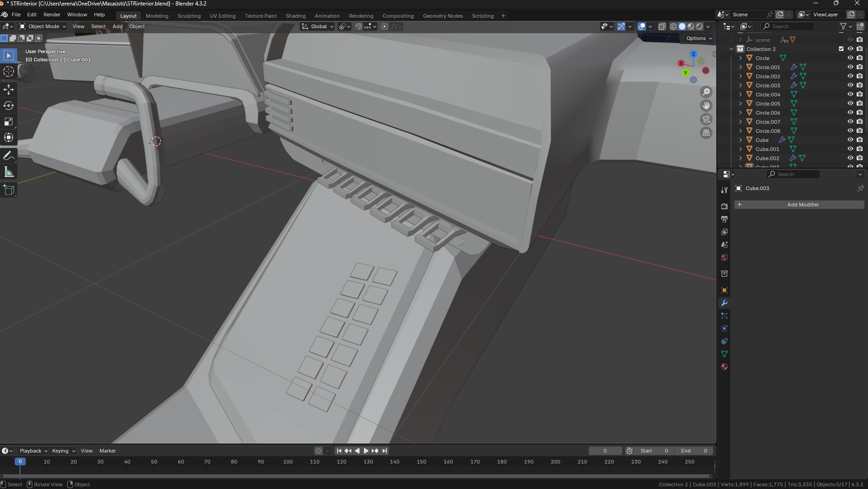Open the Object Mode dropdown

coord(43,26)
